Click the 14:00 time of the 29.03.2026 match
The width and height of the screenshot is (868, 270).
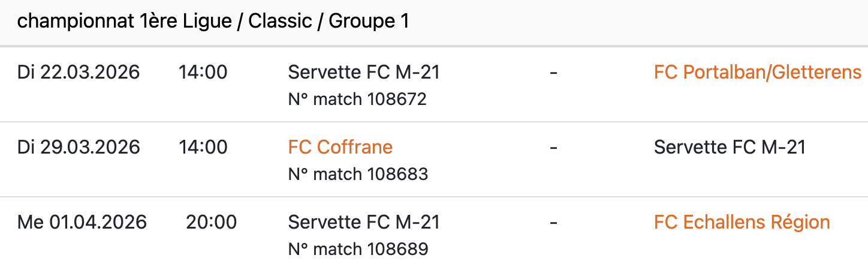click(x=203, y=147)
